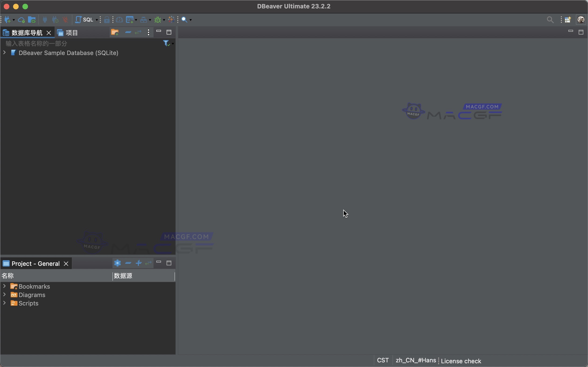Open the new connection type dropdown arrow

tap(14, 20)
